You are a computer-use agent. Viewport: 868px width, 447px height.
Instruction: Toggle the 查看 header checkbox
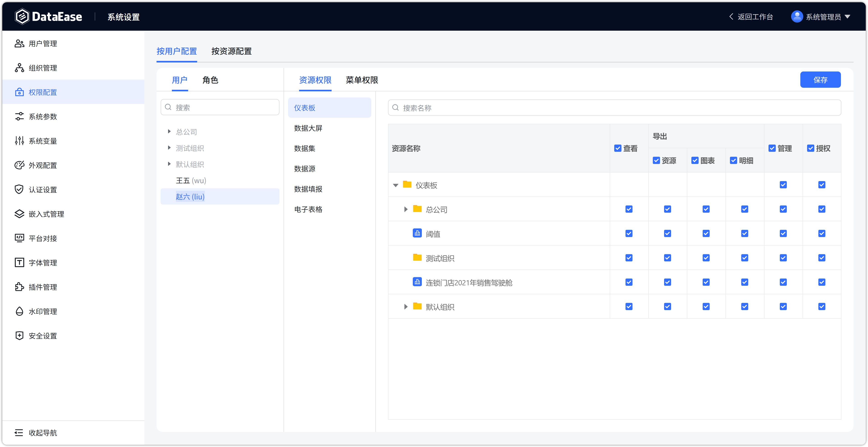click(x=617, y=148)
